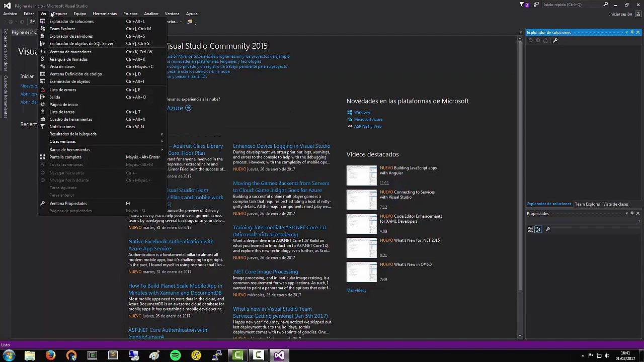Open Lista de errores window
The image size is (644, 362).
point(102,89)
